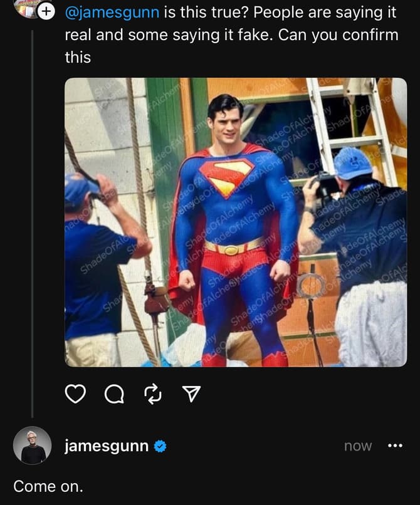Tap the "Come on." reply text
The image size is (420, 505).
point(48,486)
